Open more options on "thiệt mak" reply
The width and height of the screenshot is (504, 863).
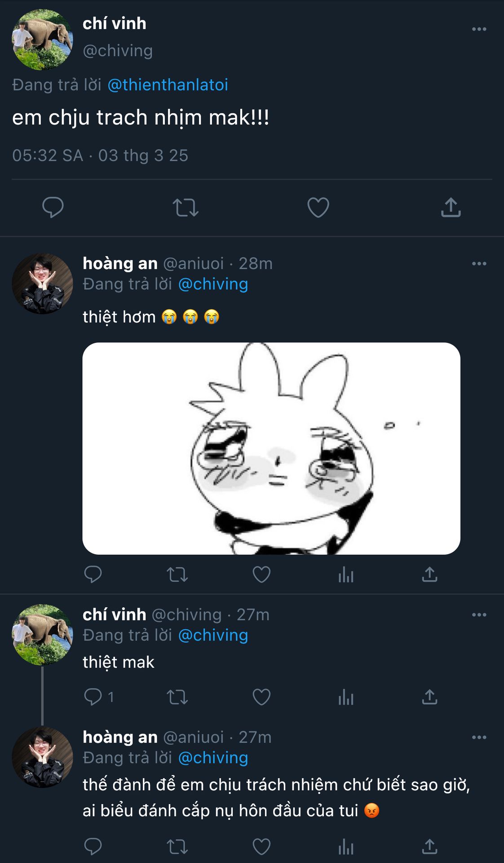[x=479, y=615]
